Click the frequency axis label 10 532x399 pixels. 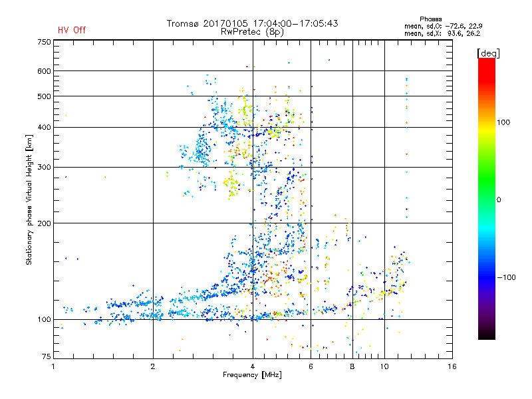pos(384,366)
